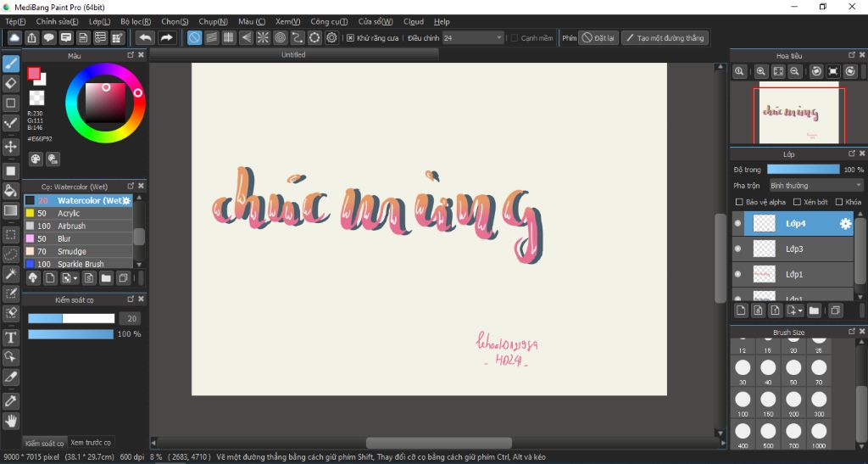Select the Lớp3 layer row
Viewport: 868px width, 464px height.
point(793,249)
